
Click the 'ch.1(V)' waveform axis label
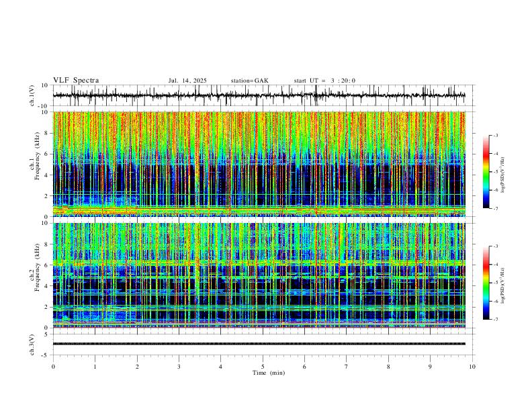click(32, 95)
